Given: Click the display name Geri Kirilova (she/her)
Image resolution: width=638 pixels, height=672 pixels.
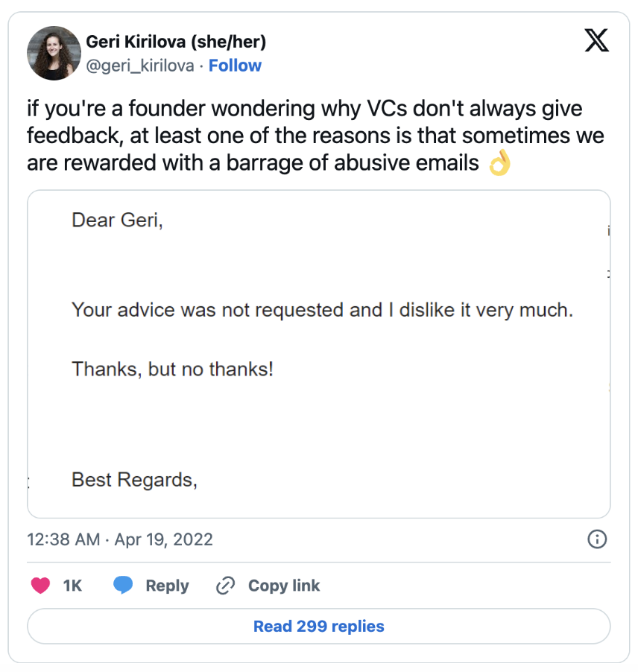Looking at the screenshot, I should click(x=176, y=42).
